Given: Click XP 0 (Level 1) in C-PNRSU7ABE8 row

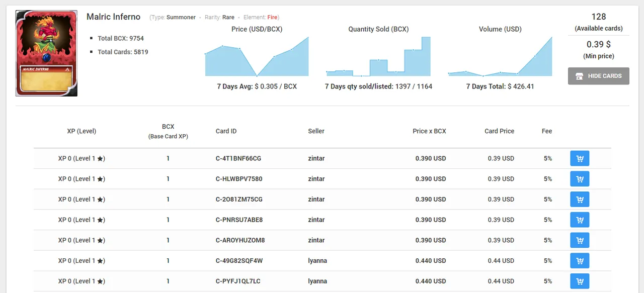Looking at the screenshot, I should (82, 220).
